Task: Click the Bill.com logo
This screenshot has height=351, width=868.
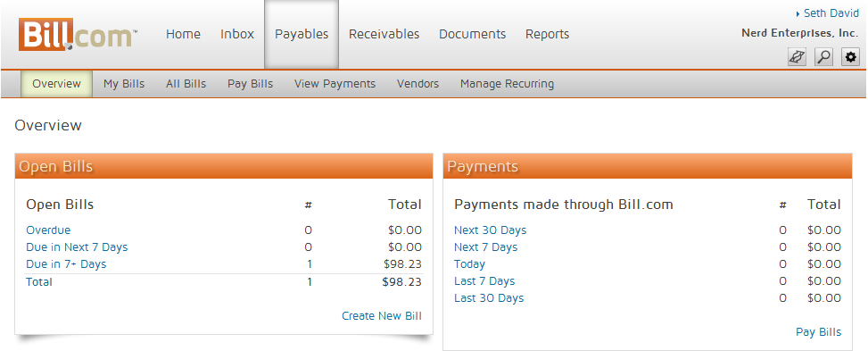Action: 78,34
